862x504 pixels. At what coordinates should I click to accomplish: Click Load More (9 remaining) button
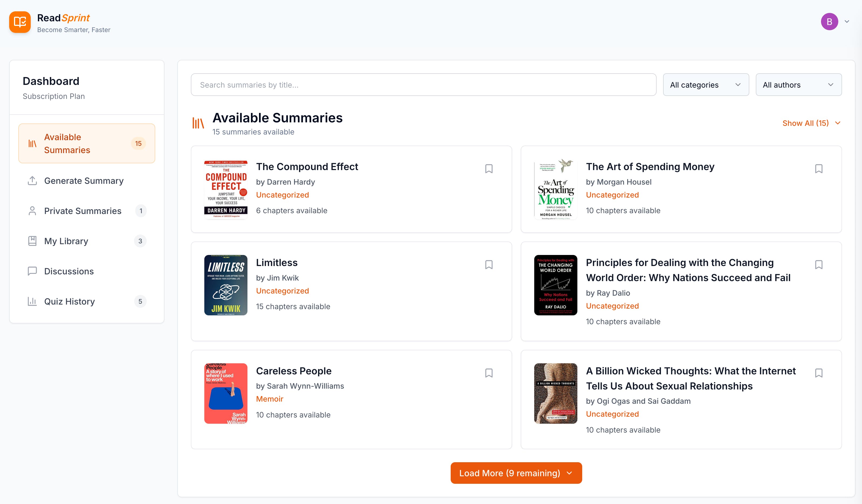[x=516, y=473]
